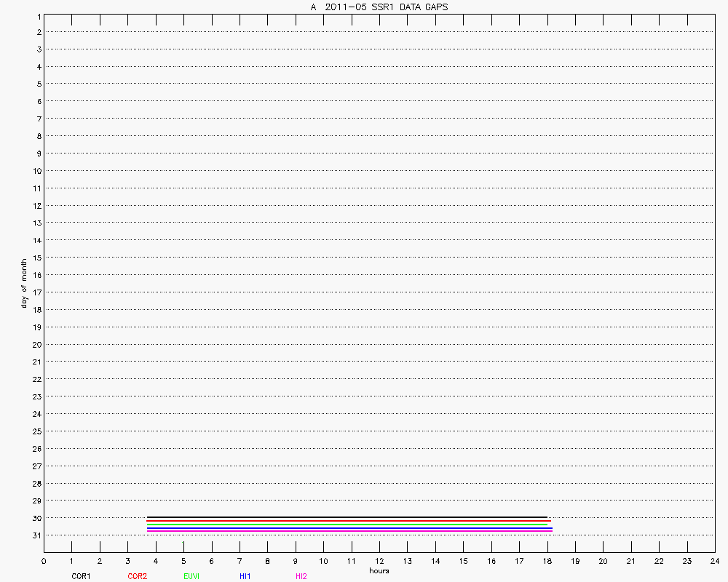The image size is (728, 582).
Task: Select the red COR2 legend label
Action: click(137, 576)
